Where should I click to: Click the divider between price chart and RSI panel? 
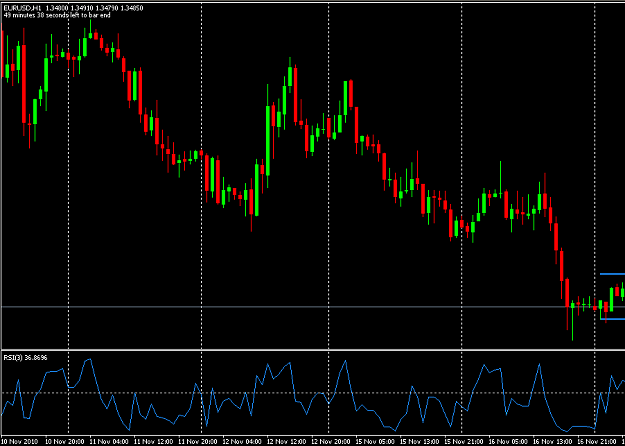(x=312, y=350)
